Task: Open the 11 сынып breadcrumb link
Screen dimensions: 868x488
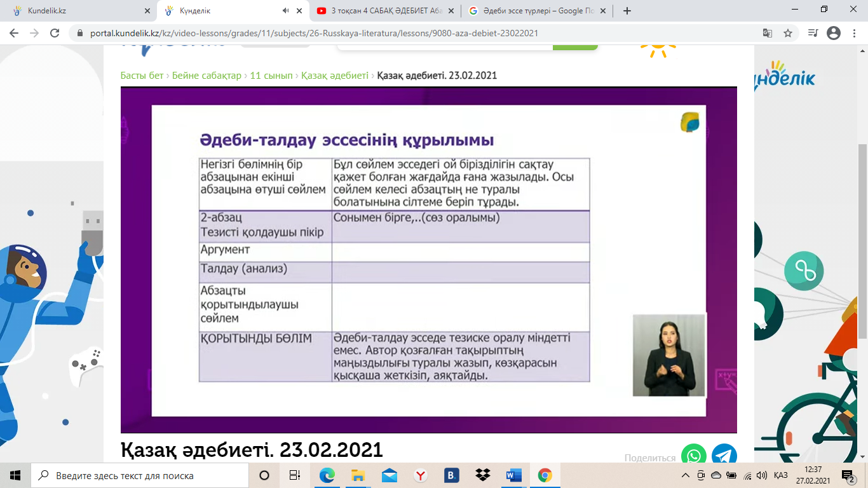Action: [x=271, y=75]
